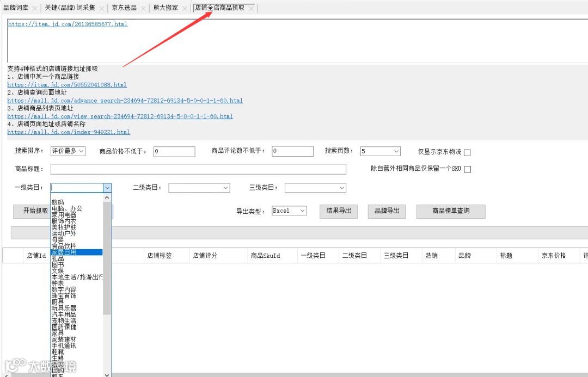Click the 商品价格不低于 input field
This screenshot has width=588, height=377.
174,151
